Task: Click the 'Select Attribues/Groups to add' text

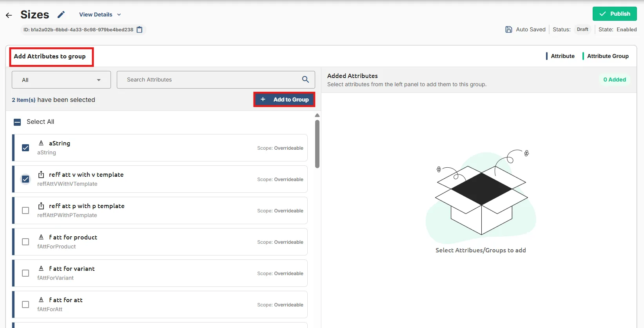Action: coord(481,250)
